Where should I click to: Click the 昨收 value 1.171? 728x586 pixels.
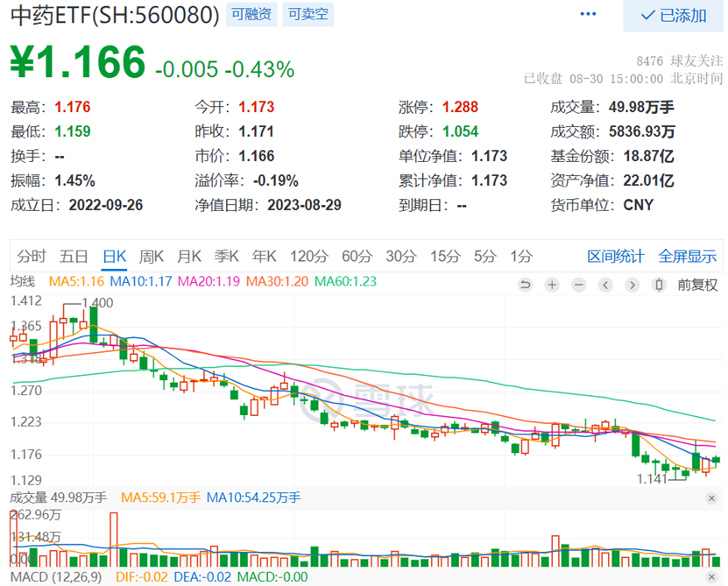(x=257, y=131)
